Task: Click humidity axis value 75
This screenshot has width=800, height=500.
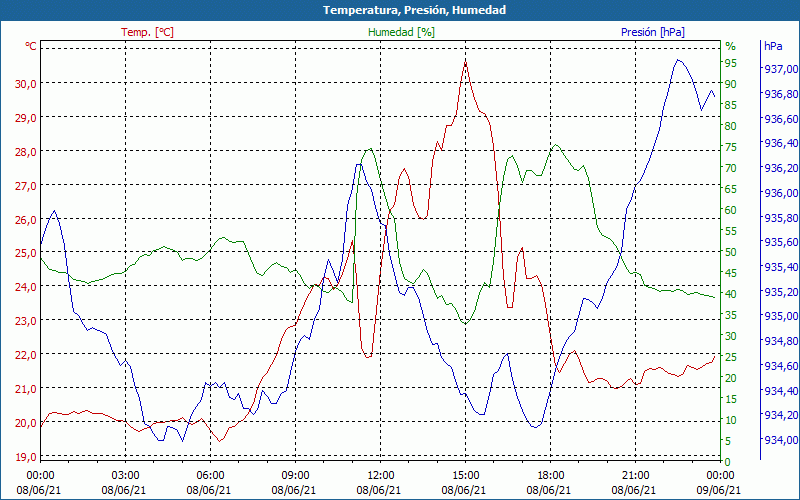Action: 731,147
